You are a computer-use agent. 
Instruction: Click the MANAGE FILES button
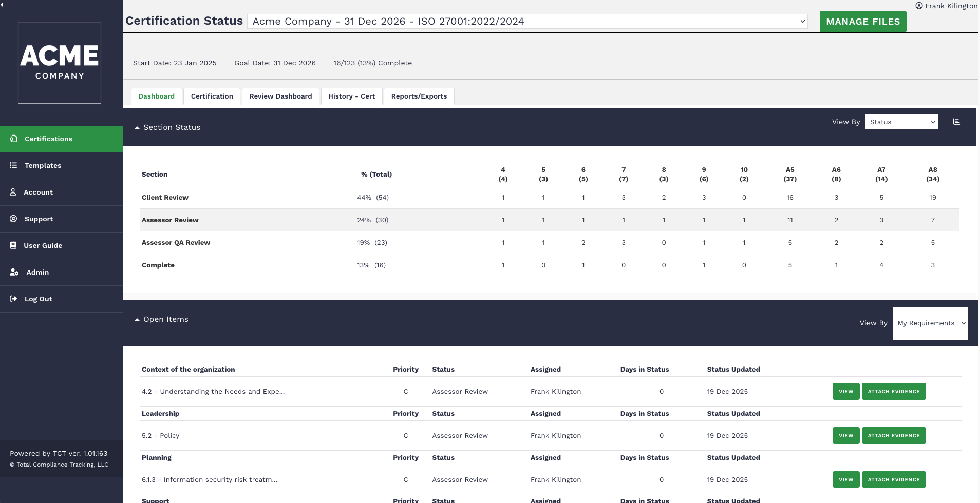[862, 21]
